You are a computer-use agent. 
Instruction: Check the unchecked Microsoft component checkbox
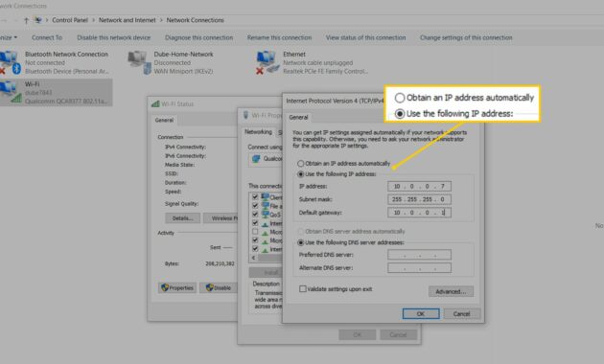[255, 232]
